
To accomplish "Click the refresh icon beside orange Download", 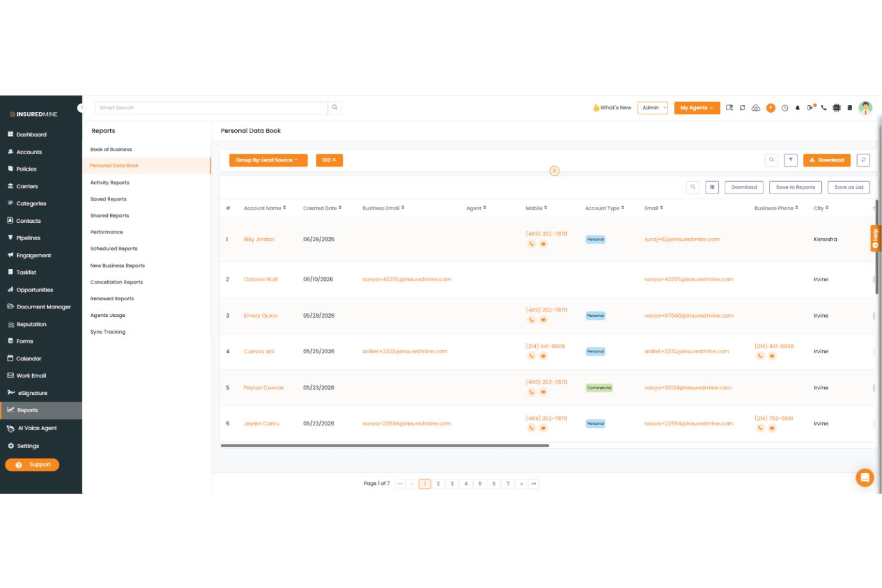I will click(x=864, y=160).
